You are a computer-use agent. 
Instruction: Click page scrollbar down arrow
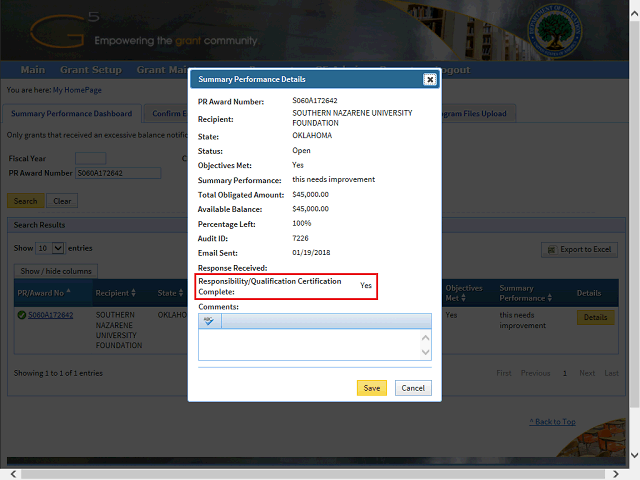coord(634,455)
